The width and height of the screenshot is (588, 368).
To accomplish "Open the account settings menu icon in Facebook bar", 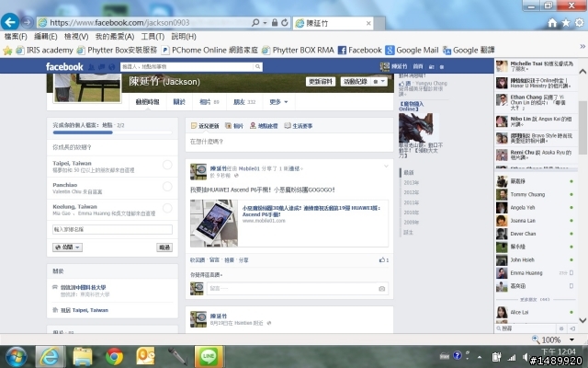I will coord(442,67).
